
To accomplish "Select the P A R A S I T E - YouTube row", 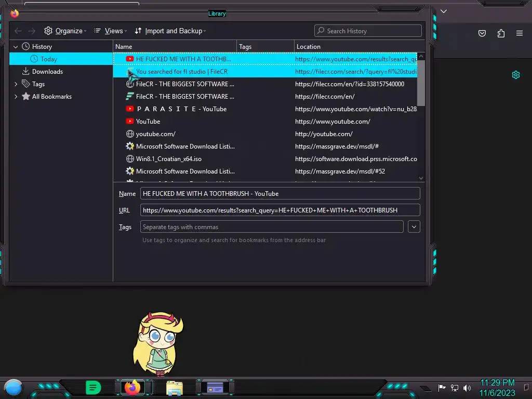I will (265, 109).
